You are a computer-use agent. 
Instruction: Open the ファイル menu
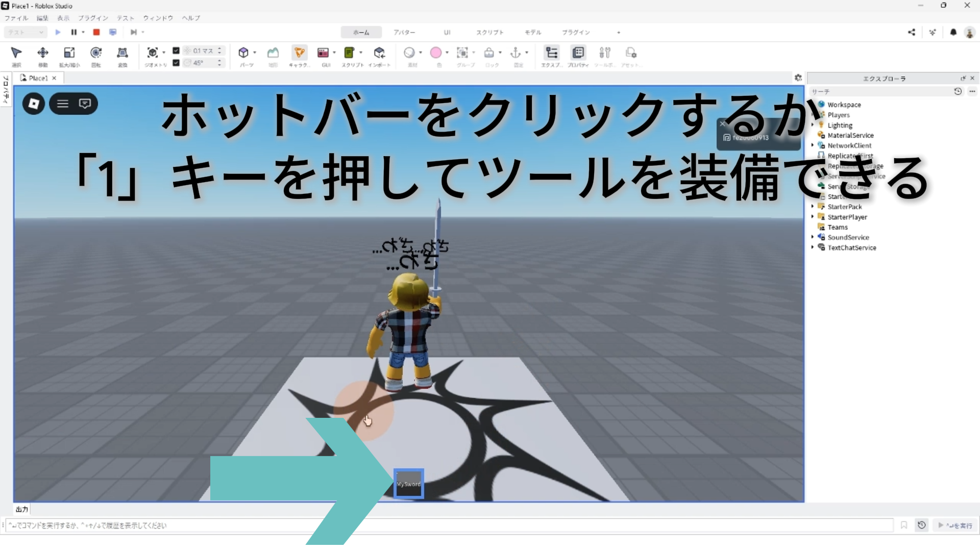pos(16,18)
